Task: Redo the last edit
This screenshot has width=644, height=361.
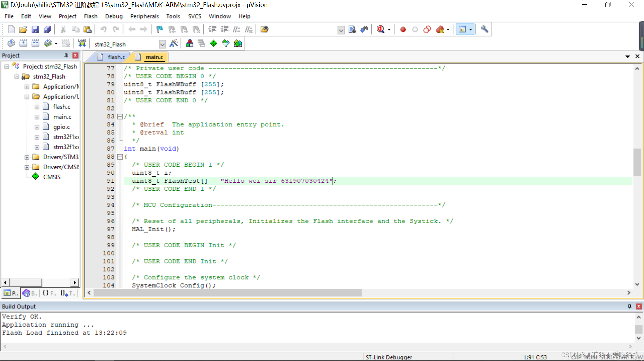Action: coord(116,29)
